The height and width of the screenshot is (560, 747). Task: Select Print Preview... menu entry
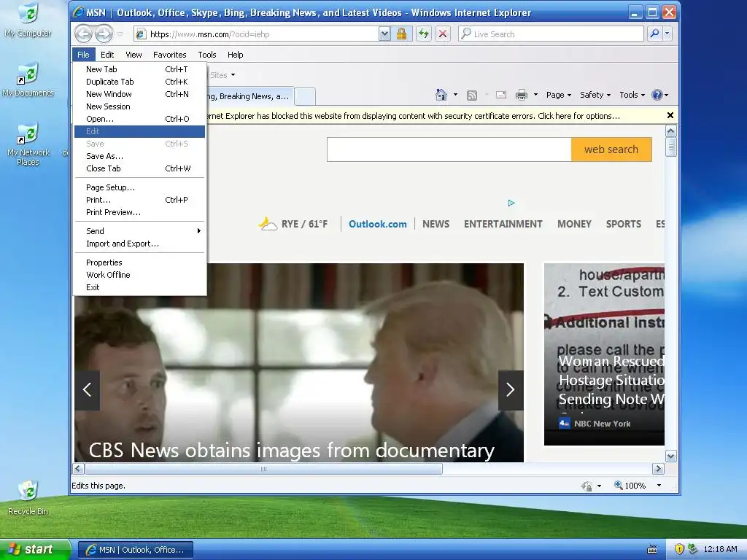(x=139, y=212)
